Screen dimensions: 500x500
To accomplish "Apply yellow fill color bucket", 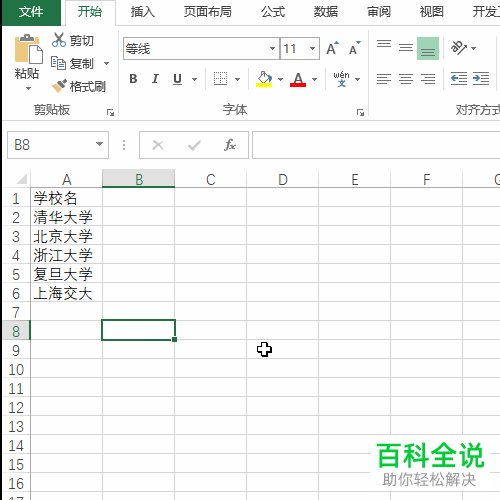I will pyautogui.click(x=264, y=79).
